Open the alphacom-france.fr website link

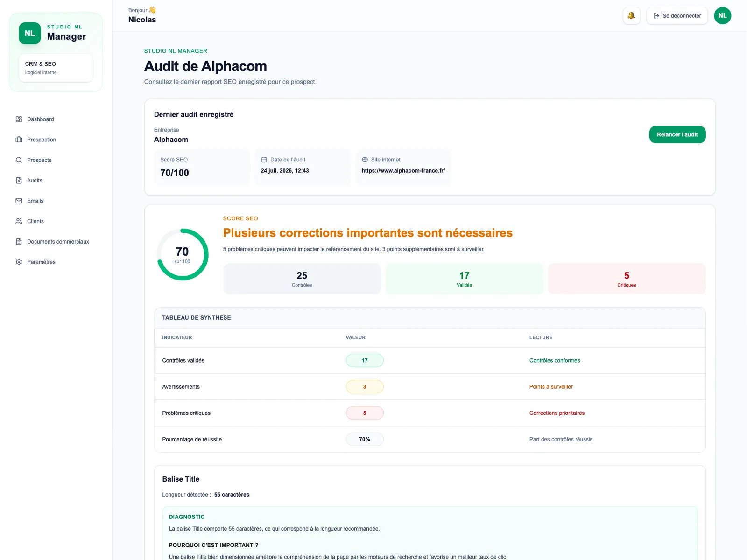pyautogui.click(x=403, y=171)
